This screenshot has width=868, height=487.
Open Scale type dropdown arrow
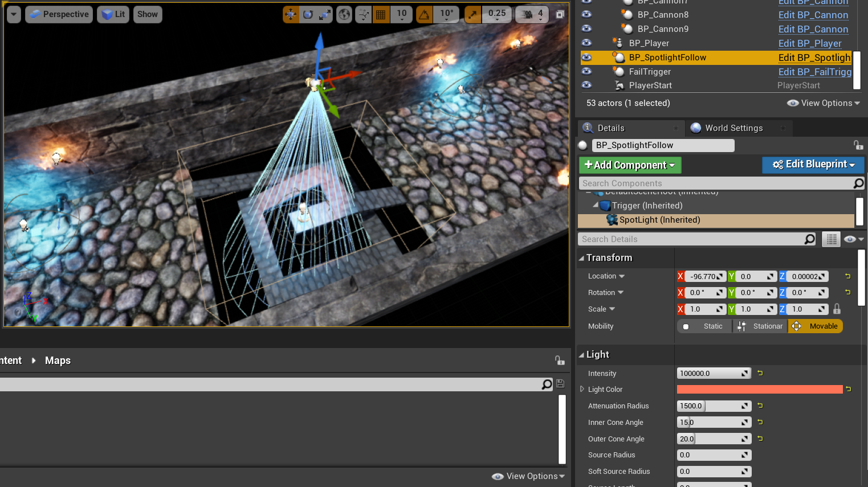pos(612,309)
